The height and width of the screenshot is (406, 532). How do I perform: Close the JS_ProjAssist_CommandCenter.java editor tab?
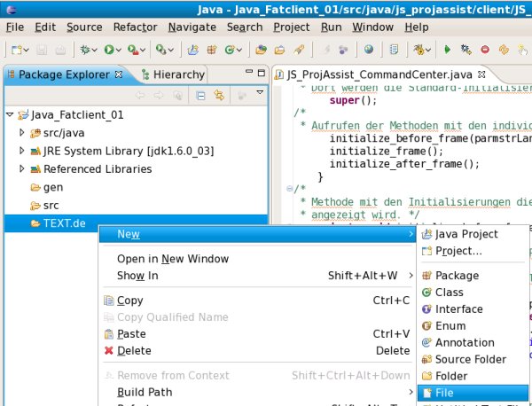(x=481, y=75)
